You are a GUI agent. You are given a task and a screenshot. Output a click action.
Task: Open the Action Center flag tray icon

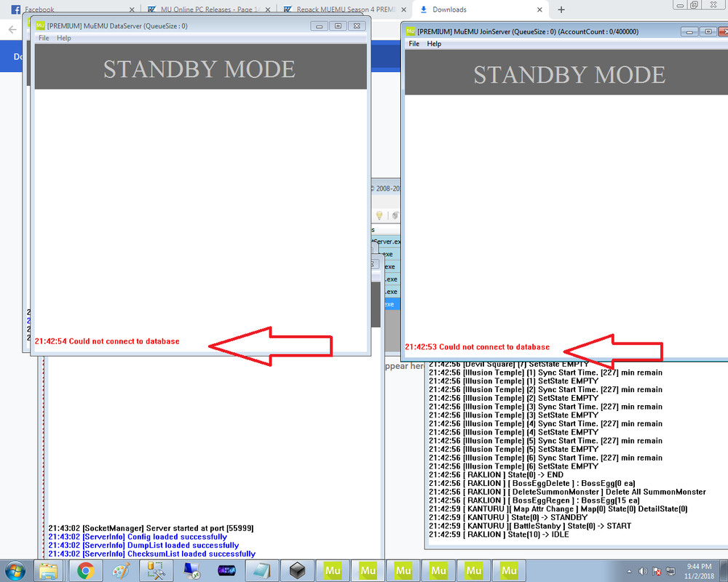coord(657,571)
